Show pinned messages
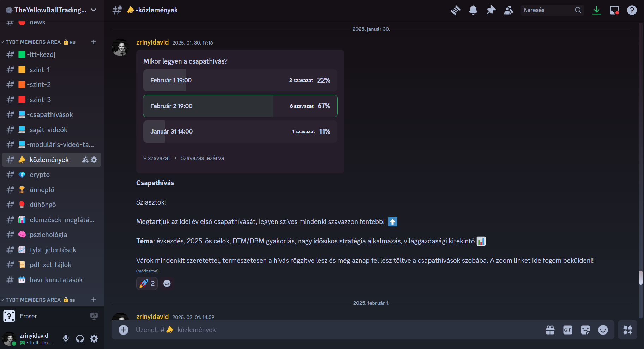The height and width of the screenshot is (349, 644). [491, 10]
